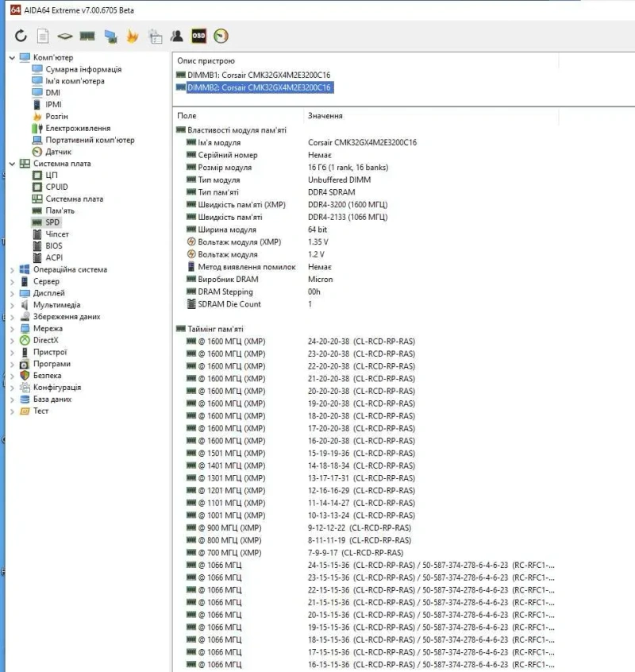This screenshot has height=672, width=635.
Task: Open the Датчик tree item
Action: (x=58, y=152)
